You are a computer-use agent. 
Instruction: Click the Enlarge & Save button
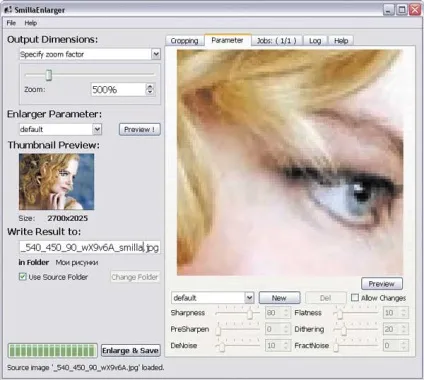click(x=130, y=351)
